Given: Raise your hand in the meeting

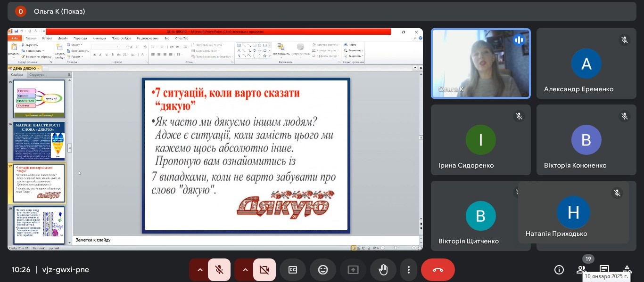Looking at the screenshot, I should 383,270.
